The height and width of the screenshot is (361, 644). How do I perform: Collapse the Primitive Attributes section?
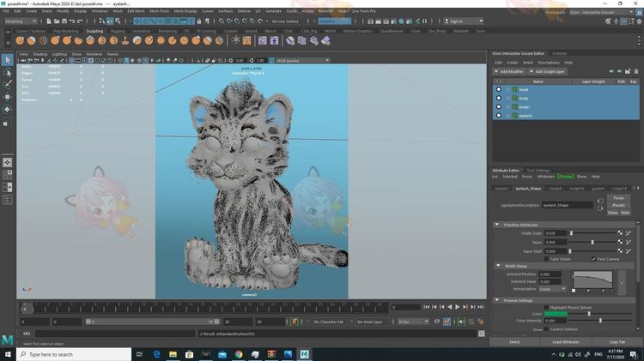[x=497, y=225]
